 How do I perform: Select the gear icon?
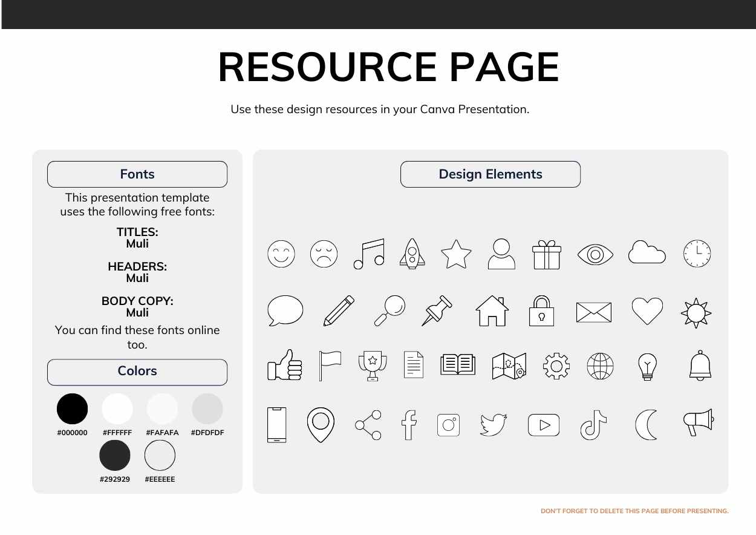coord(556,366)
